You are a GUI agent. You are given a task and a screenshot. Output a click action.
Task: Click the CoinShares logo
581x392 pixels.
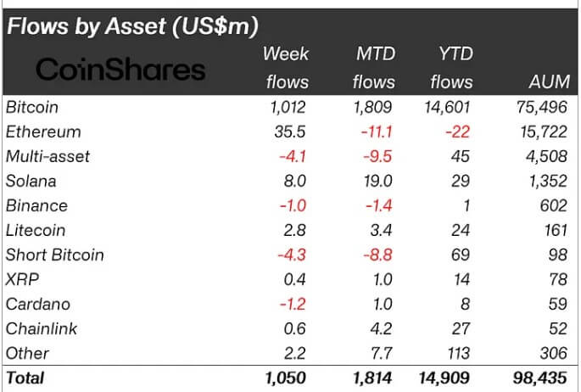point(120,70)
